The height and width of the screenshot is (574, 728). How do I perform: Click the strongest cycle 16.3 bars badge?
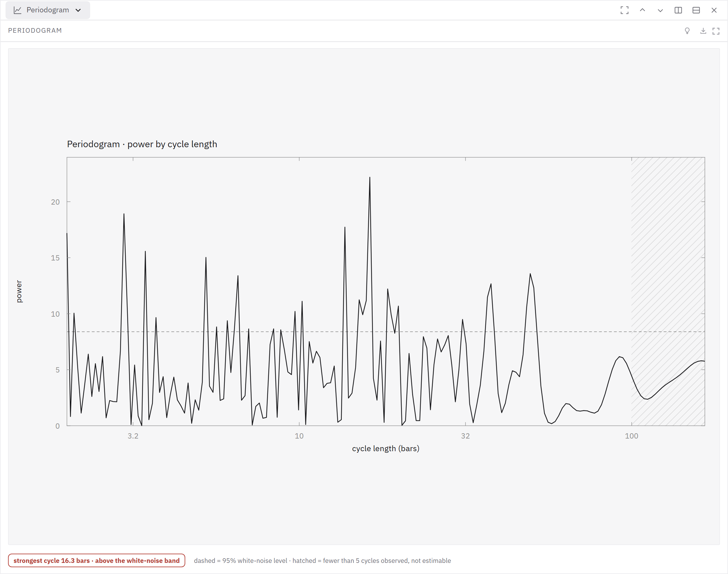[97, 560]
